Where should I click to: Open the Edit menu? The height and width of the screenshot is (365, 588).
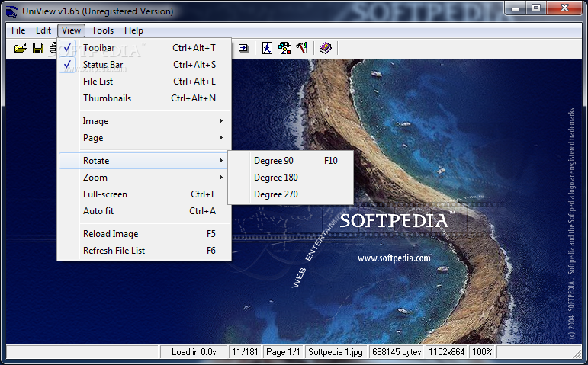[43, 30]
